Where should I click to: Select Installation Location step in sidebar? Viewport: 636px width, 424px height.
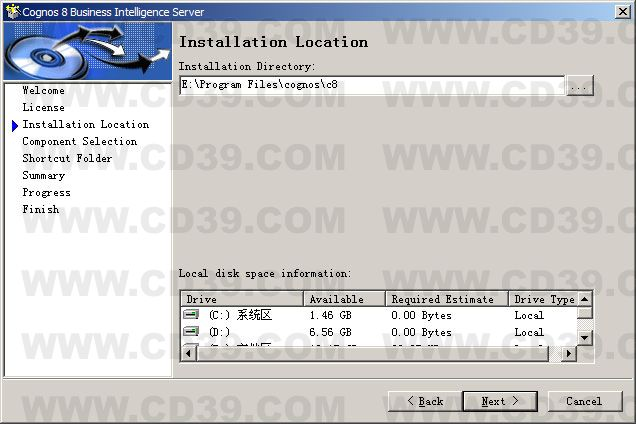point(86,125)
